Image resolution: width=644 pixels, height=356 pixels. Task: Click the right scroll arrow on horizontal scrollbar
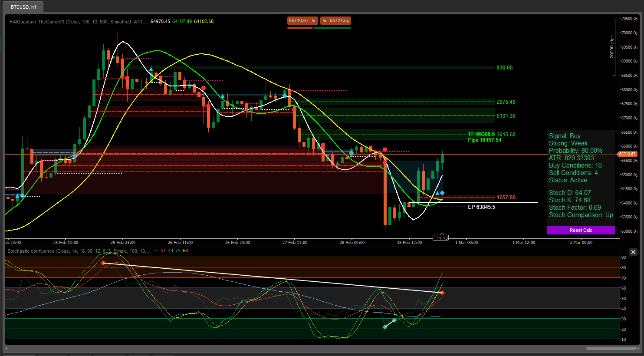coord(638,348)
